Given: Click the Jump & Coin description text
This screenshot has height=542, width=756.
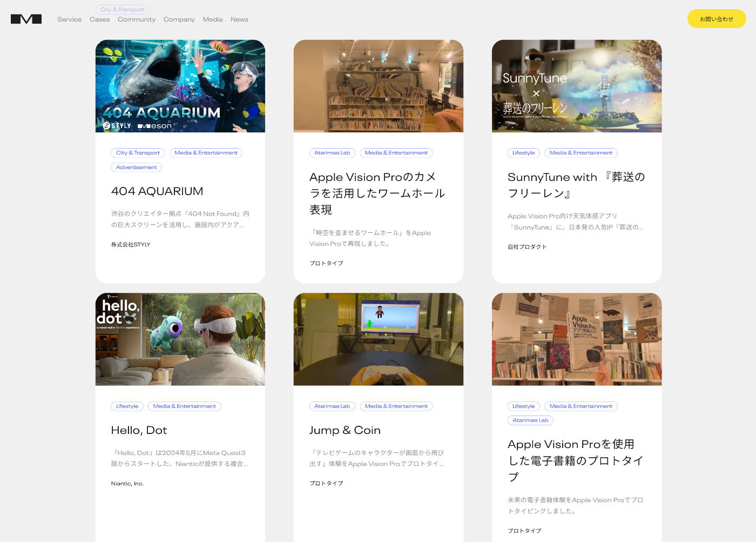Looking at the screenshot, I should (377, 458).
